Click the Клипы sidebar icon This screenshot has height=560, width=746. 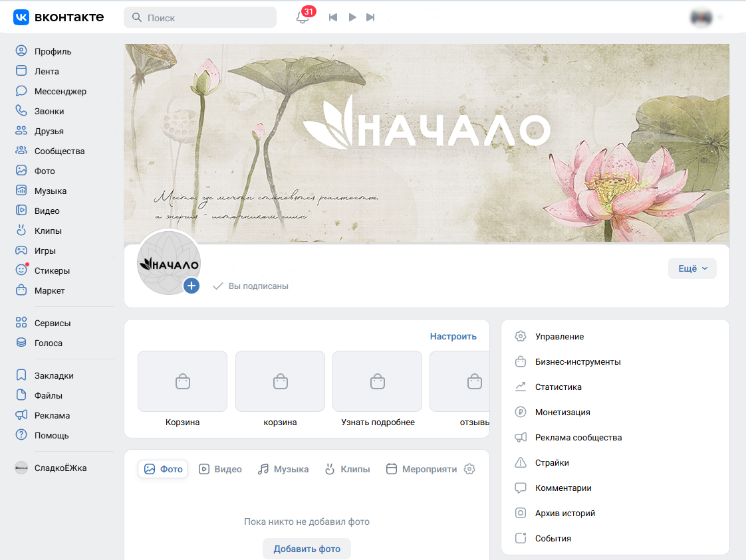(x=21, y=230)
